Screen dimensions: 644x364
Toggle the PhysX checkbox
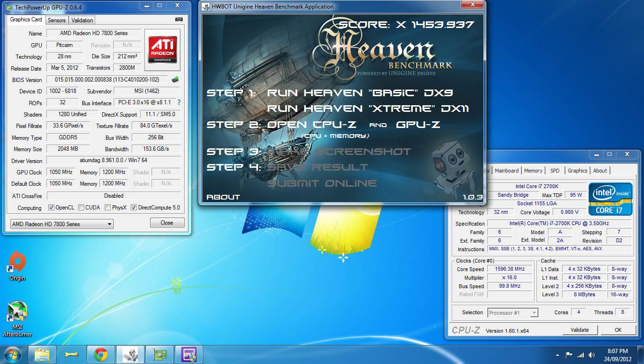click(x=108, y=208)
